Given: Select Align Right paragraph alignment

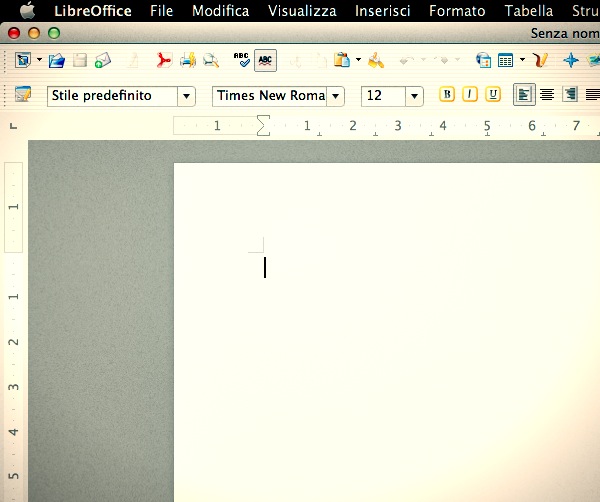Looking at the screenshot, I should 570,94.
